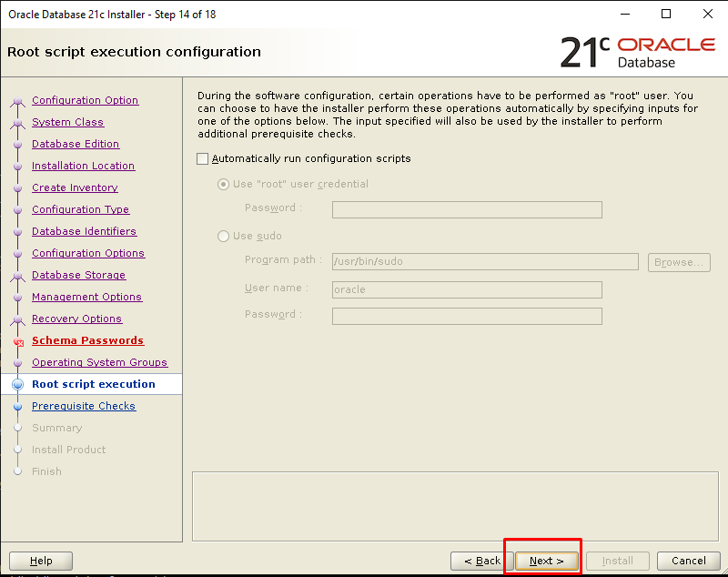Click the step marker beside Configuration Option
The width and height of the screenshot is (728, 577).
pos(17,101)
